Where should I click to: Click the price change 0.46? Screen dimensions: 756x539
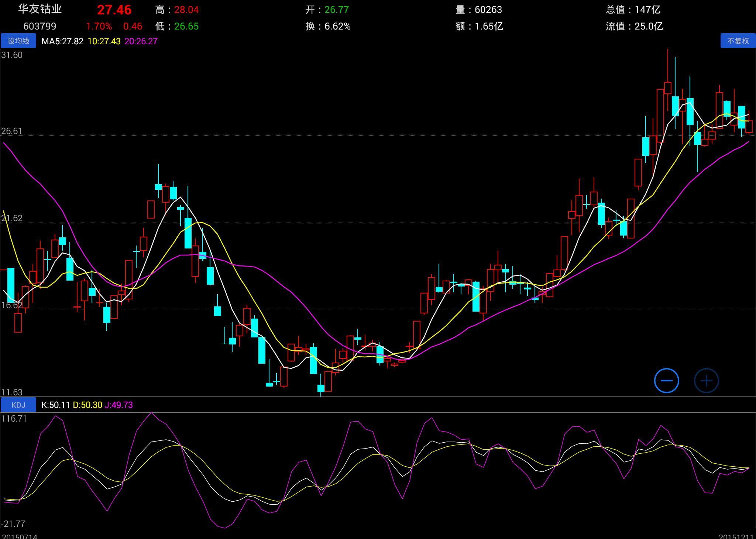[133, 26]
